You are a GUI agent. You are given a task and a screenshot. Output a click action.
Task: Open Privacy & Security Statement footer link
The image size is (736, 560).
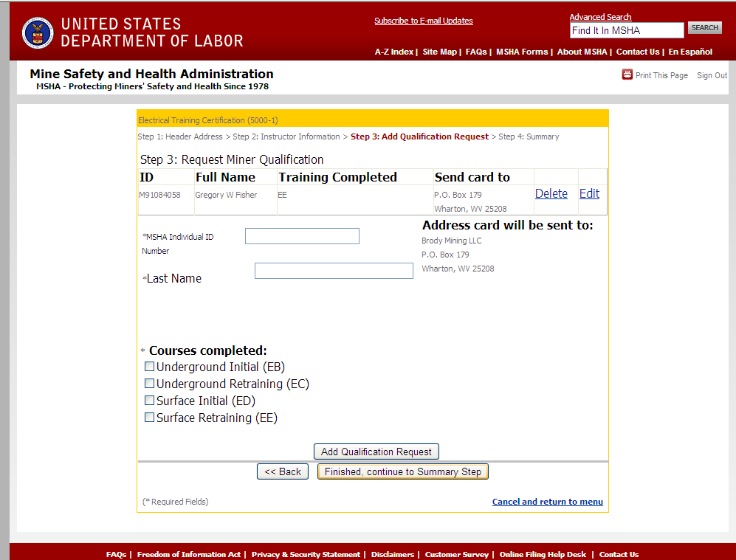(306, 554)
